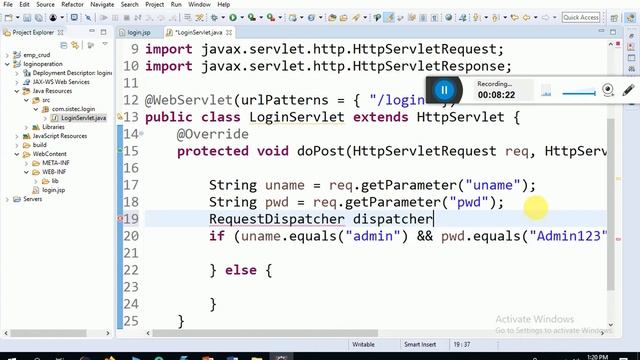This screenshot has height=360, width=640.
Task: Click "19 : 37" cursor position in status bar
Action: [x=462, y=344]
